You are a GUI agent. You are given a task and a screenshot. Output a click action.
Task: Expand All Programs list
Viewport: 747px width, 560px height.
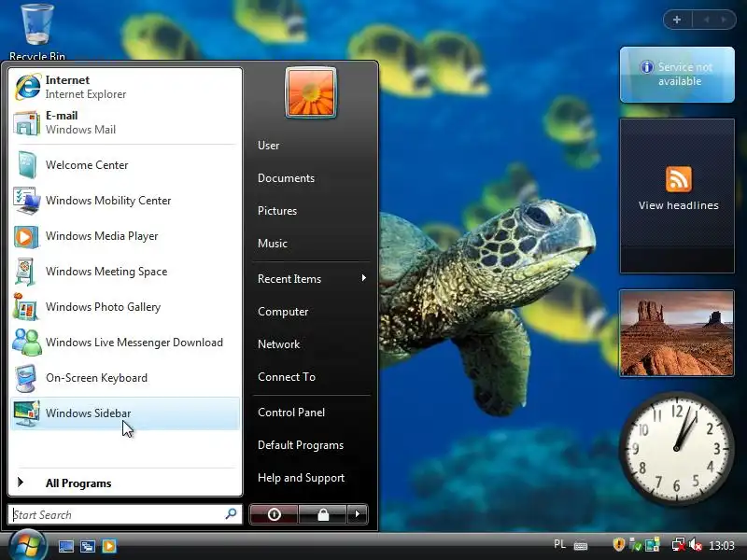(125, 483)
